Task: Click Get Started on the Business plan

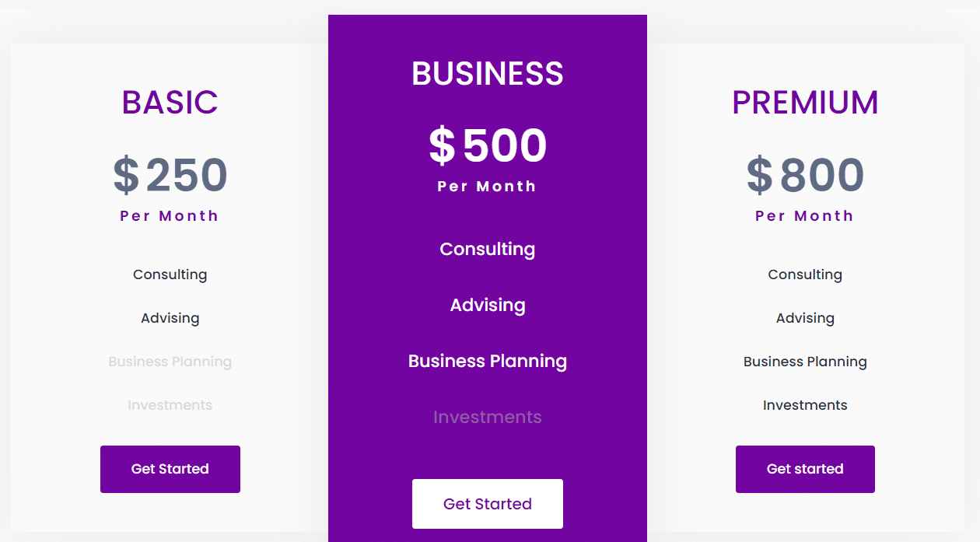Action: point(487,504)
